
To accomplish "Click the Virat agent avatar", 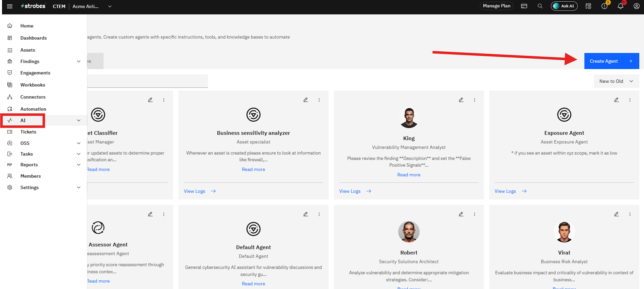I will 564,232.
